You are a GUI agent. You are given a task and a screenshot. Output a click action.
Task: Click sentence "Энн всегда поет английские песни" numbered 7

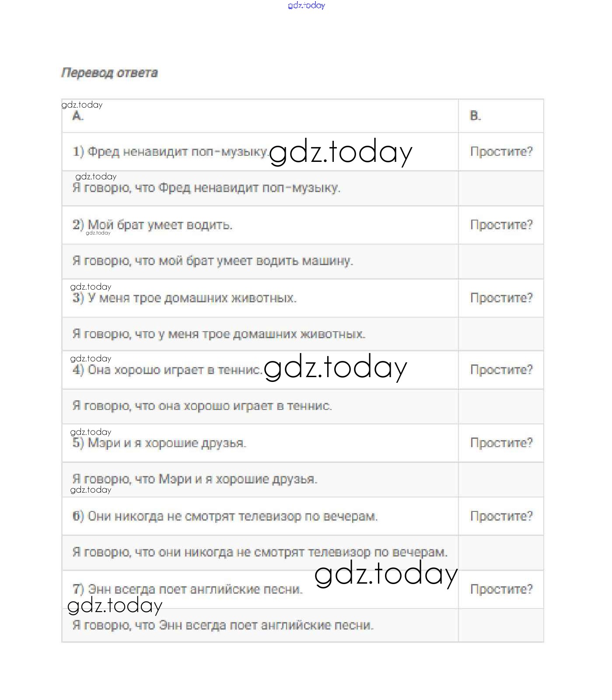[x=187, y=589]
